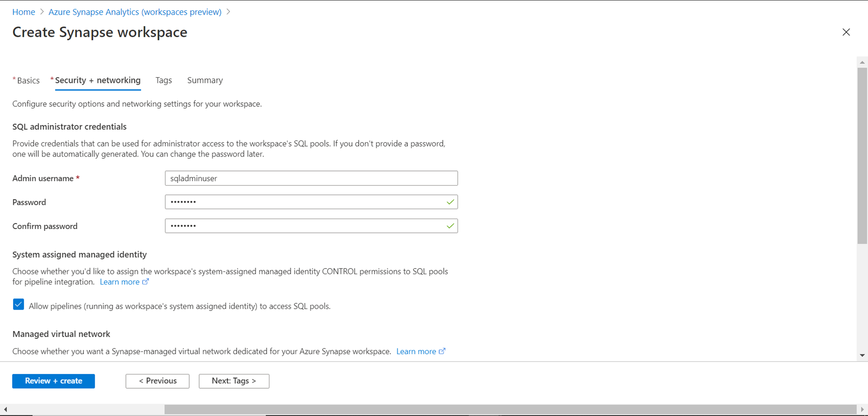868x416 pixels.
Task: Click external link icon beside managed identity Learn more
Action: [146, 282]
